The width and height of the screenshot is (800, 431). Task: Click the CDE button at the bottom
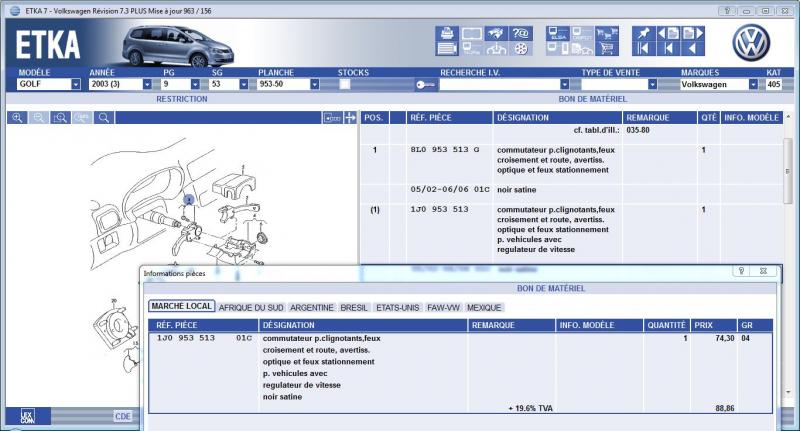click(122, 417)
